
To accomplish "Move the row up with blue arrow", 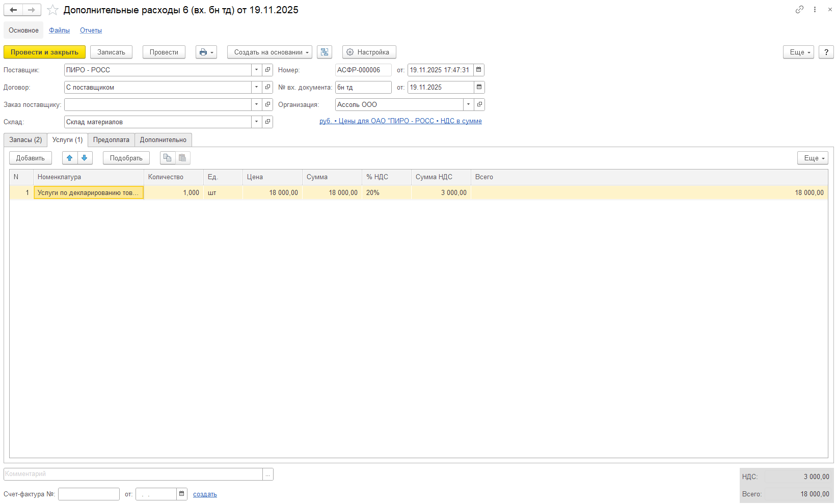I will [70, 158].
